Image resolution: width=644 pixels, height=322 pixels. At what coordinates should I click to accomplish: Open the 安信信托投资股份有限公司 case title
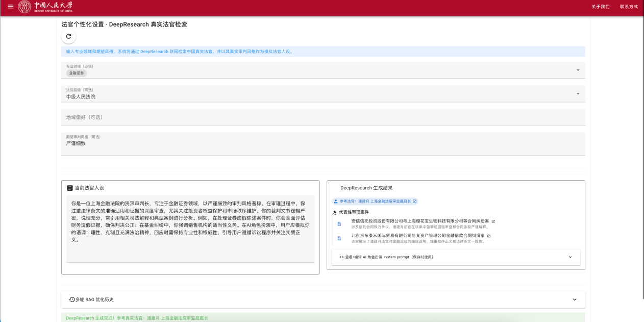[420, 221]
